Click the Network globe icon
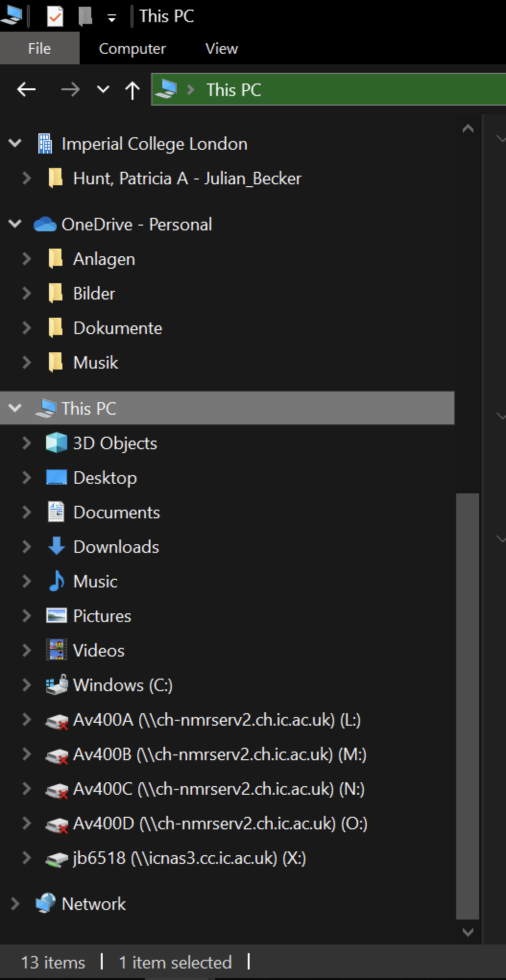This screenshot has width=506, height=980. pyautogui.click(x=46, y=904)
